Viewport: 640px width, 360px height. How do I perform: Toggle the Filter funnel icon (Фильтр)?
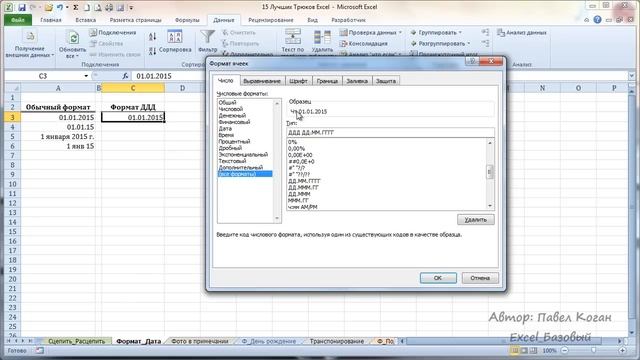pyautogui.click(x=207, y=37)
